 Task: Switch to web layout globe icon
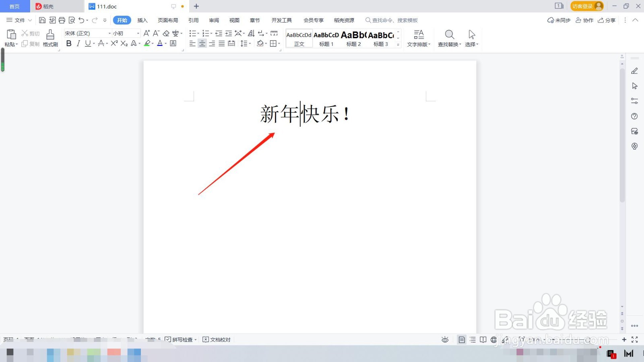pos(493,340)
